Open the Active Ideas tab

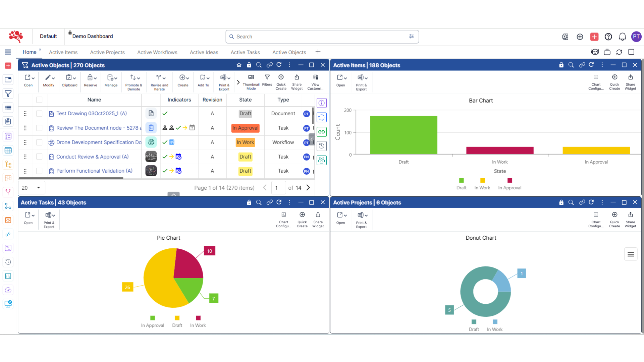click(204, 52)
